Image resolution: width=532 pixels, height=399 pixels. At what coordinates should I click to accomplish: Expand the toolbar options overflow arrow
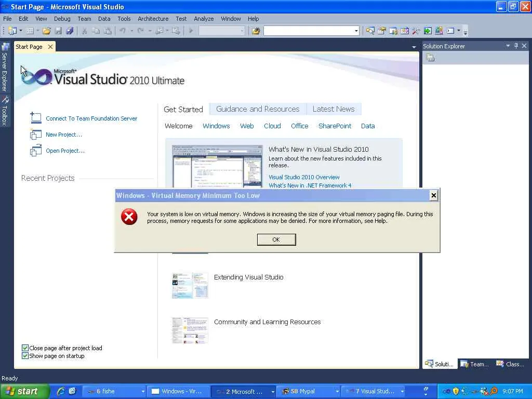[x=465, y=32]
